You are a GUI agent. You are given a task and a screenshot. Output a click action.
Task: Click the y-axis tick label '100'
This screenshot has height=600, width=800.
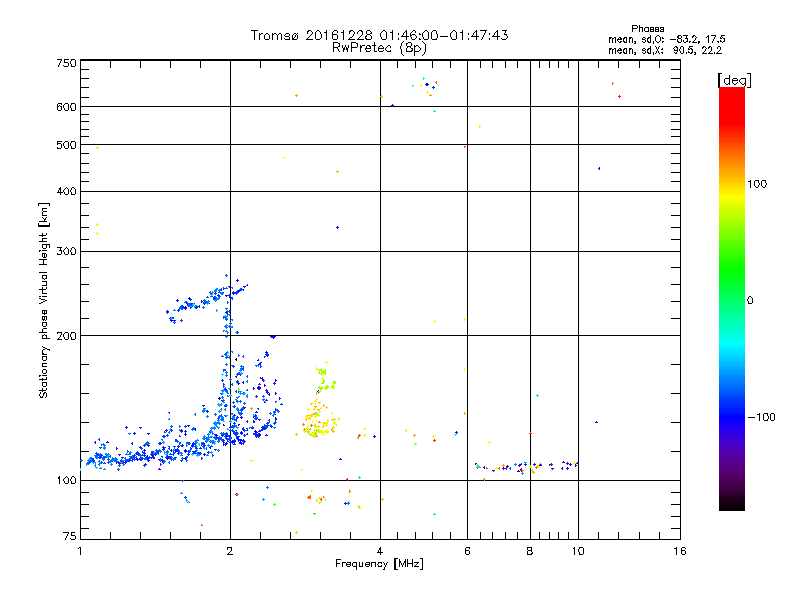66,480
